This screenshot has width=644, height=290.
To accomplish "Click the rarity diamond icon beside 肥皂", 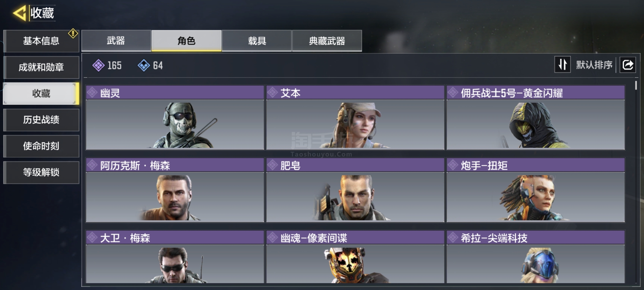I will [273, 165].
